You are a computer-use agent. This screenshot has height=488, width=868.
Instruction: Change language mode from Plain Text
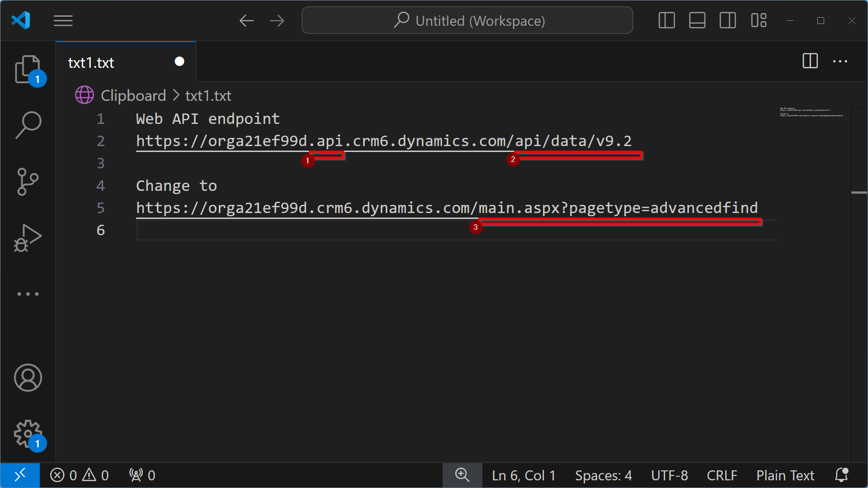[x=785, y=475]
